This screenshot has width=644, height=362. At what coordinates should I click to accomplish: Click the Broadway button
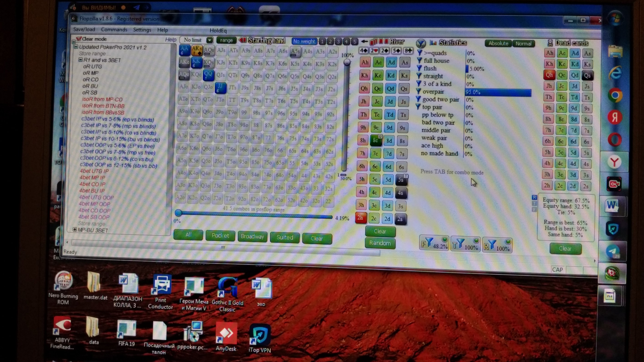pyautogui.click(x=252, y=236)
